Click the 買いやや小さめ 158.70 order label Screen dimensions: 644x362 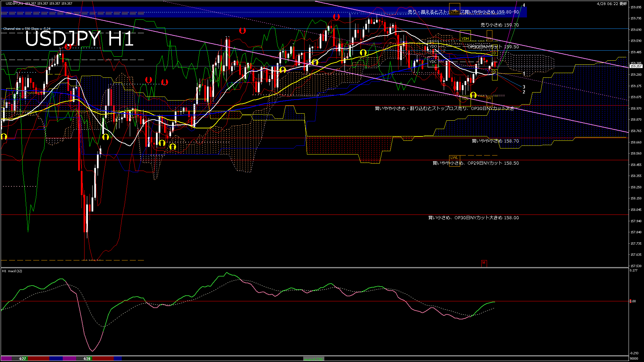pos(495,141)
